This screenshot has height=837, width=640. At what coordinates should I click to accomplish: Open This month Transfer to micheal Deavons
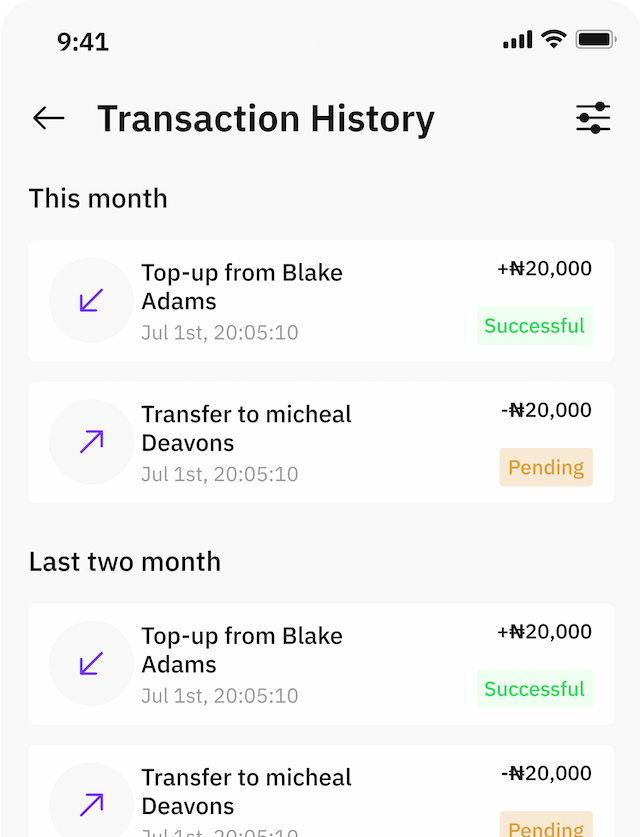321,443
